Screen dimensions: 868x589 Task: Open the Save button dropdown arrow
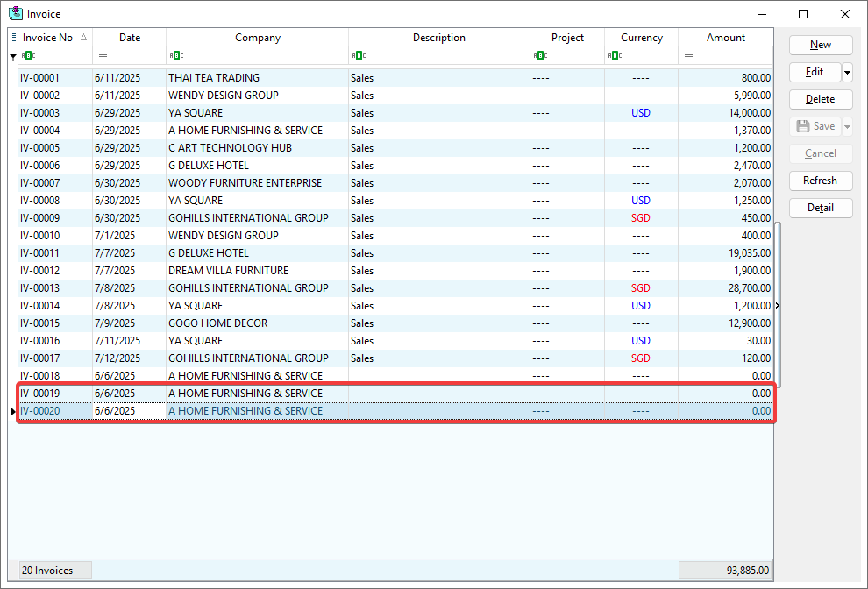pyautogui.click(x=847, y=126)
